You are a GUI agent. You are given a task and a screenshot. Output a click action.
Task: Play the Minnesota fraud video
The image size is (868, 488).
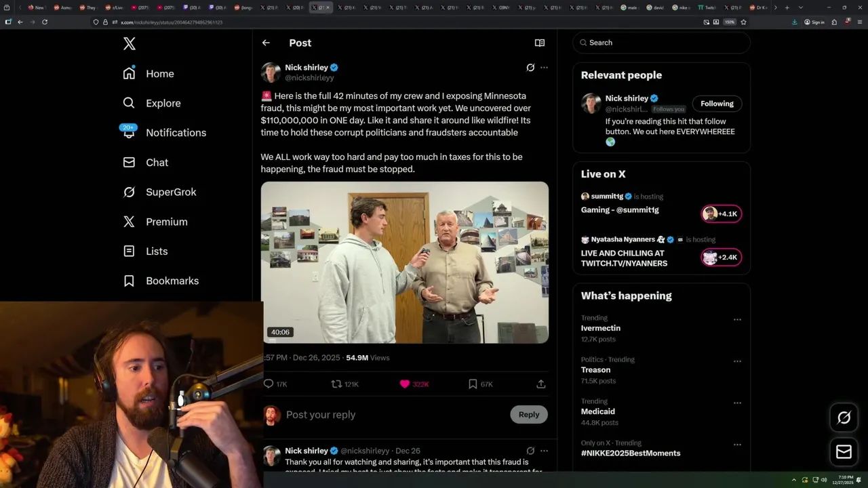click(405, 262)
